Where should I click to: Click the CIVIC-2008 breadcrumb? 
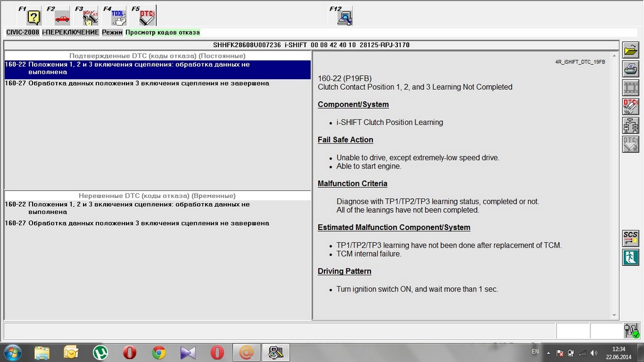tap(23, 33)
